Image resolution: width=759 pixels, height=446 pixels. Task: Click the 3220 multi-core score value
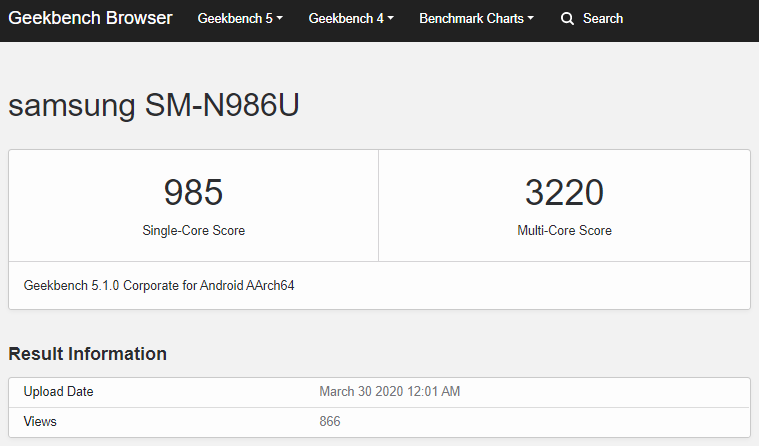(x=564, y=192)
